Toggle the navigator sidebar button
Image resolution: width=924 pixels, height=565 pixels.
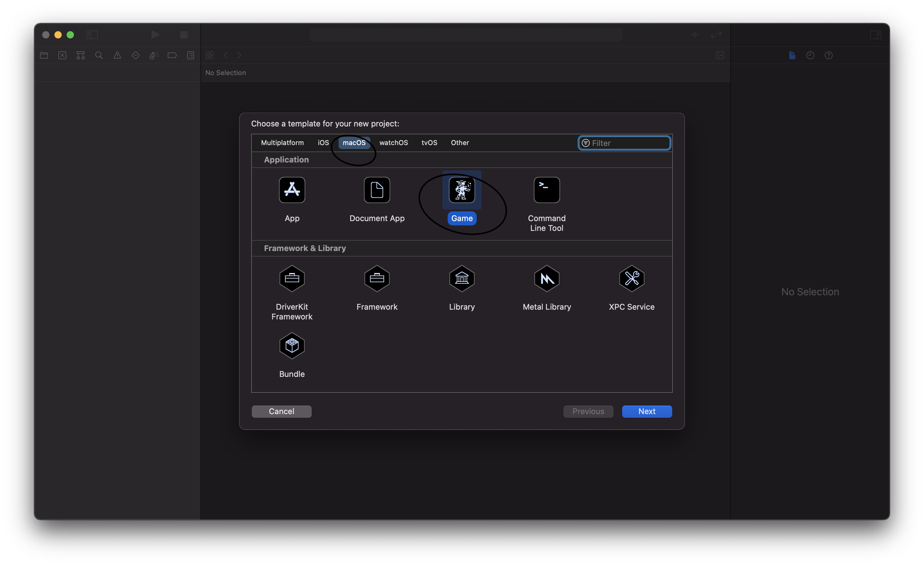tap(92, 35)
